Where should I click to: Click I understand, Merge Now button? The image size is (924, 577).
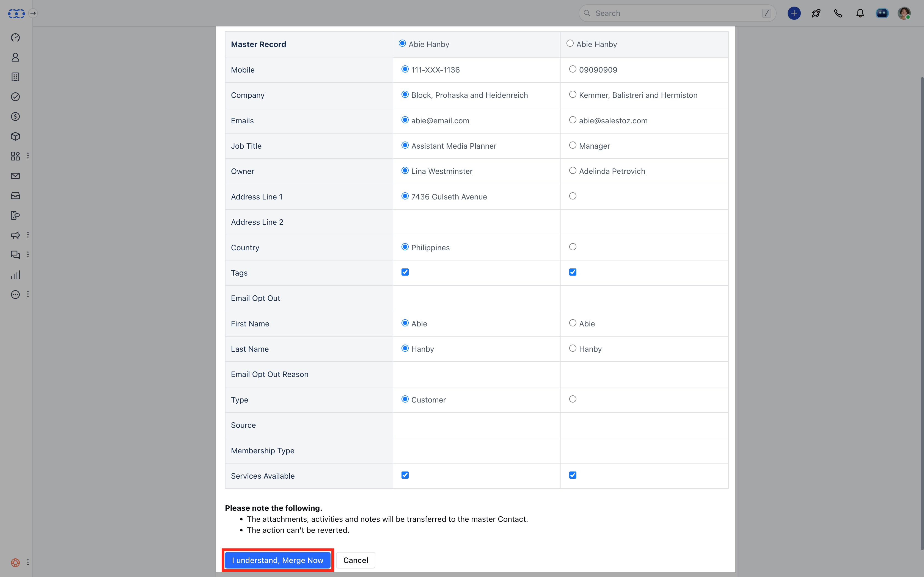tap(277, 560)
